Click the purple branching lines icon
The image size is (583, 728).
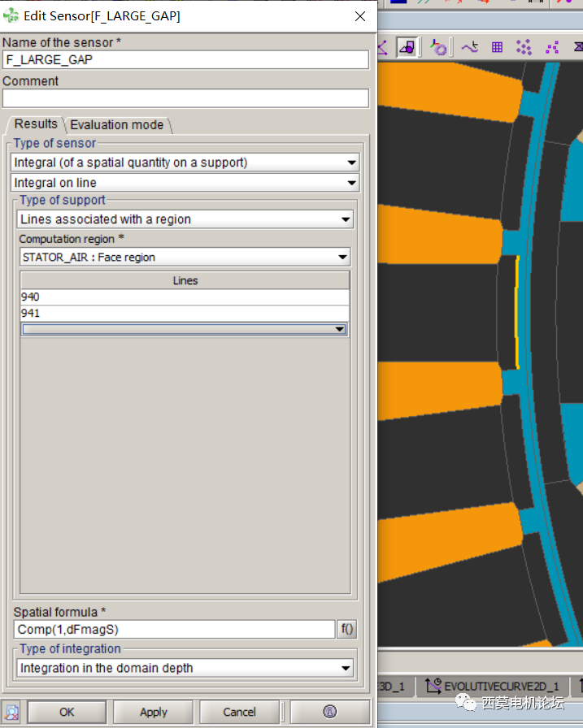[x=382, y=47]
